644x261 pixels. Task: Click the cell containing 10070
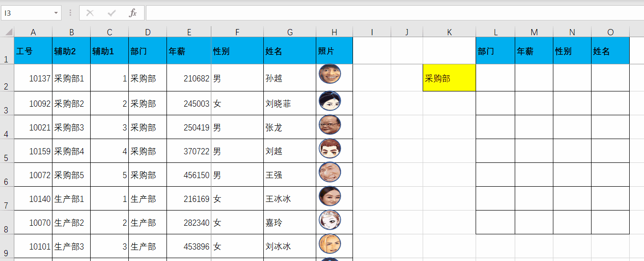pos(33,222)
